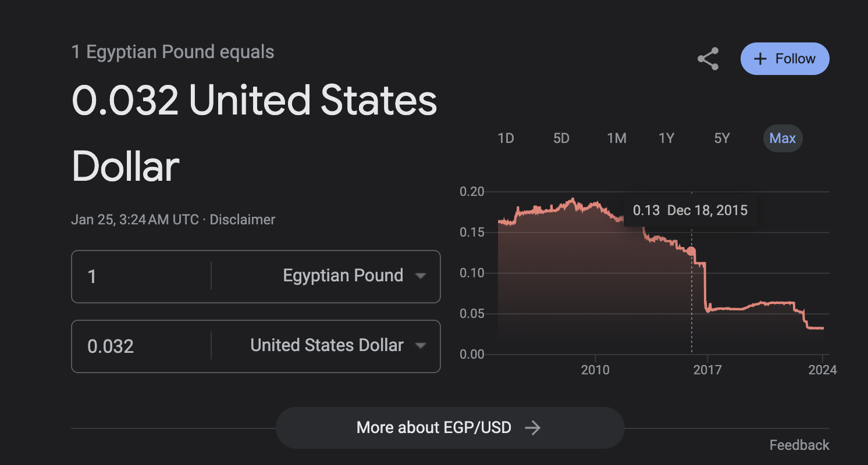The image size is (868, 465).
Task: Click the 0.032 dollar amount field
Action: pyautogui.click(x=140, y=346)
